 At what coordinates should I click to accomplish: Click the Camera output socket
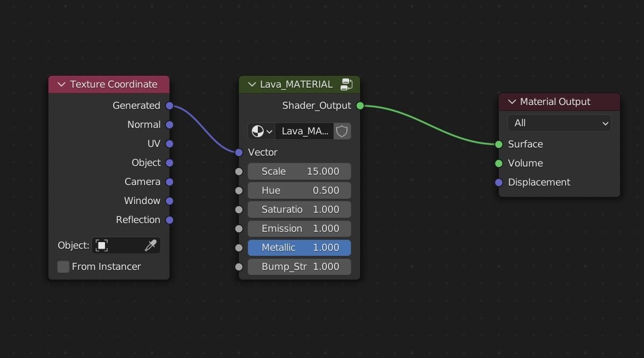(169, 182)
